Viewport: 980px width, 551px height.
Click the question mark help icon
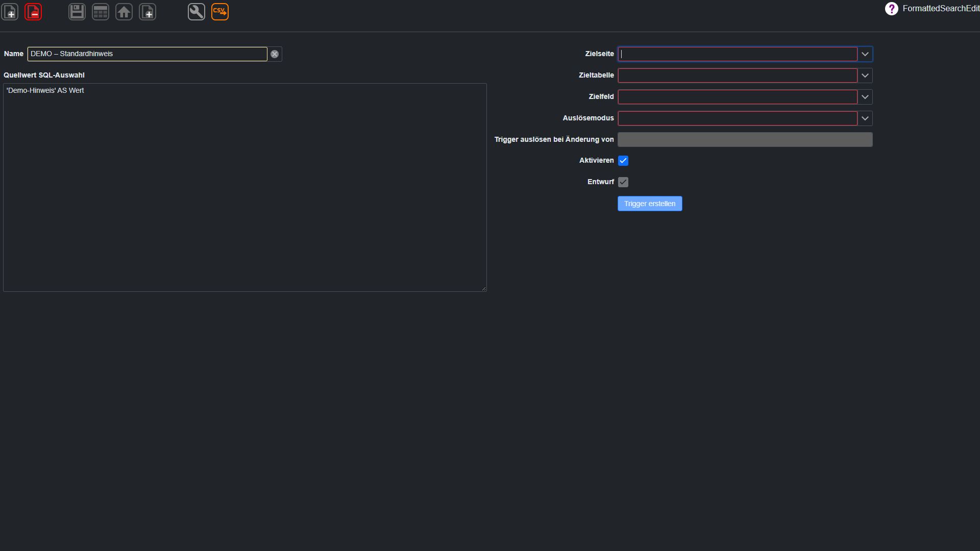coord(891,9)
